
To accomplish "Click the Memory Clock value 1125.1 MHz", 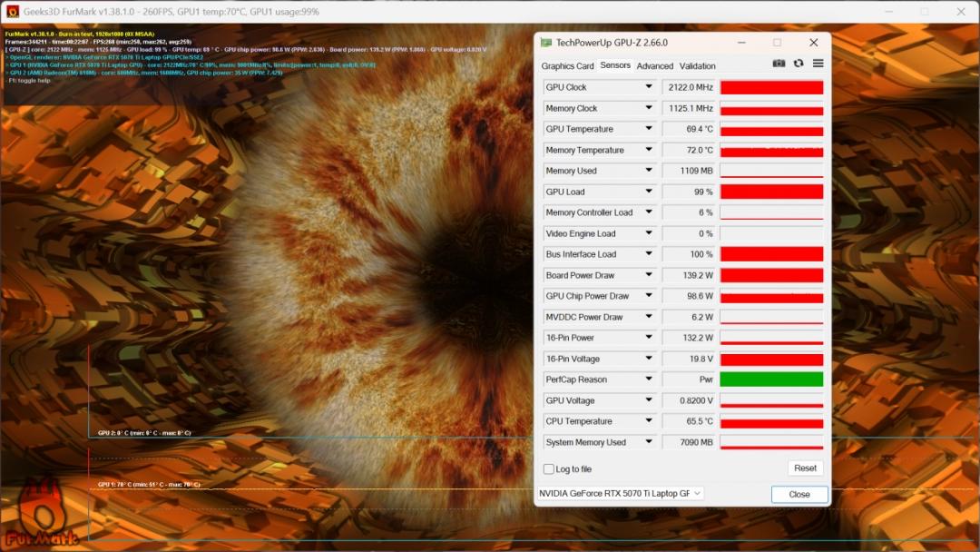I will (x=690, y=108).
